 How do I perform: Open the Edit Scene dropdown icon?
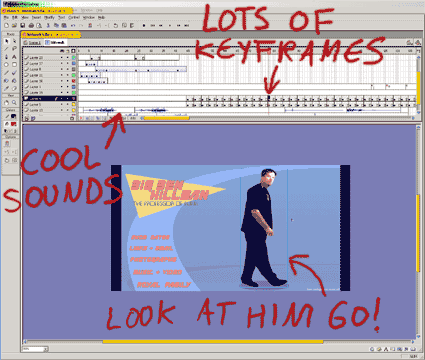point(409,42)
